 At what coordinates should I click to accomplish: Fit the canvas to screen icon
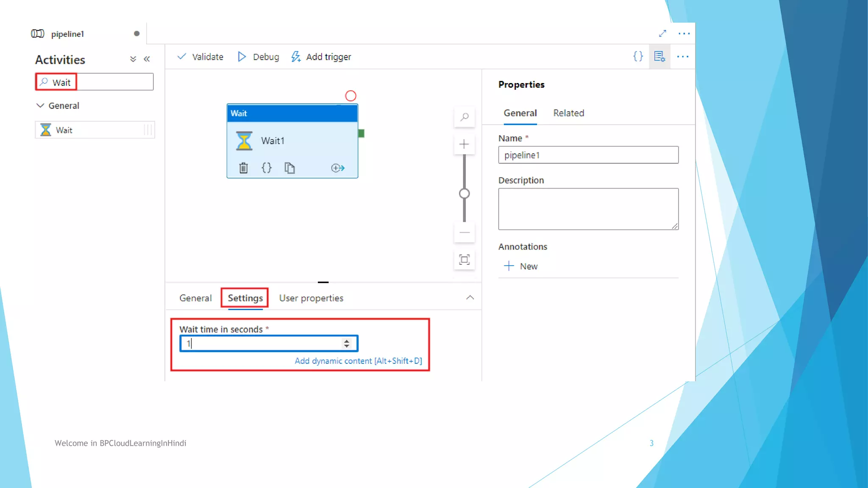point(465,260)
